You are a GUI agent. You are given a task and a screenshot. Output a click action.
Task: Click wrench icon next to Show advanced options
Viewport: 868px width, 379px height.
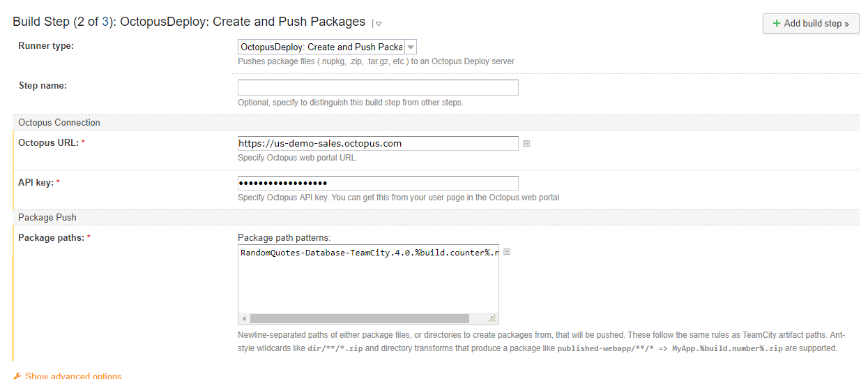pos(17,376)
